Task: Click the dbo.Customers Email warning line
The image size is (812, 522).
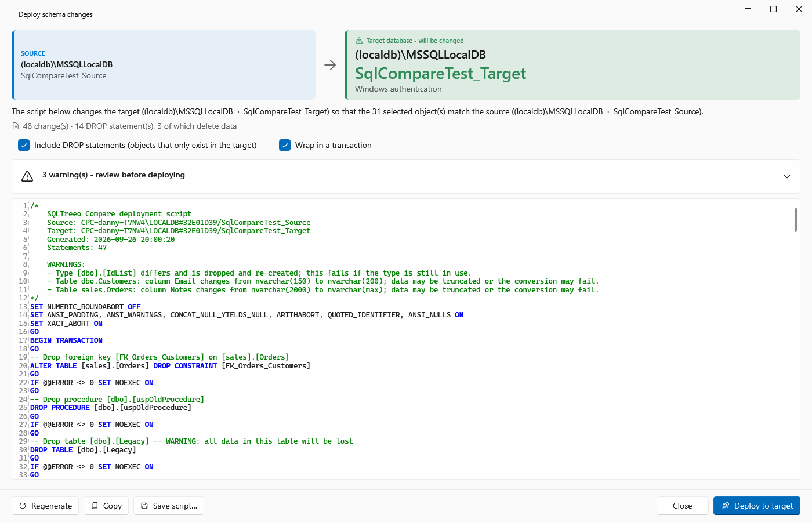Action: point(323,281)
